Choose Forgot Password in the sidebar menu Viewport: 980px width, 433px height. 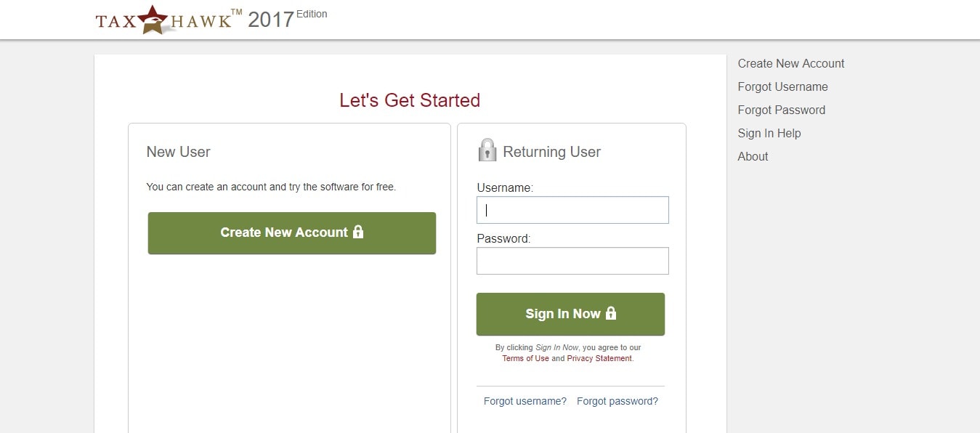pyautogui.click(x=782, y=110)
